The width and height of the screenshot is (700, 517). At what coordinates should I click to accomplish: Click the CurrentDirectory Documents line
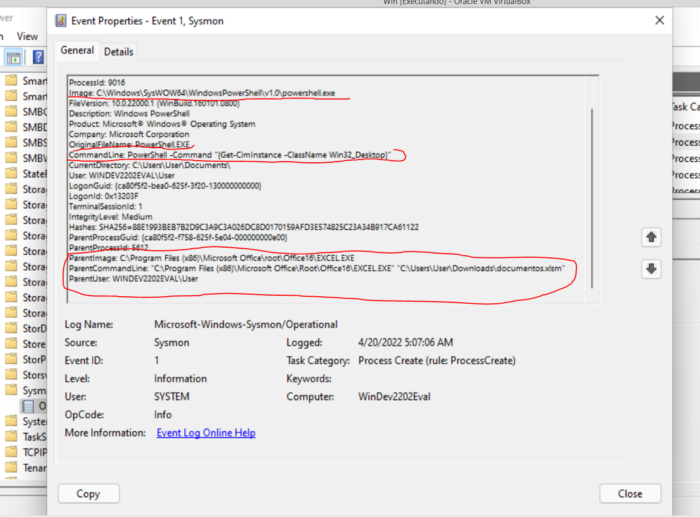click(x=150, y=165)
